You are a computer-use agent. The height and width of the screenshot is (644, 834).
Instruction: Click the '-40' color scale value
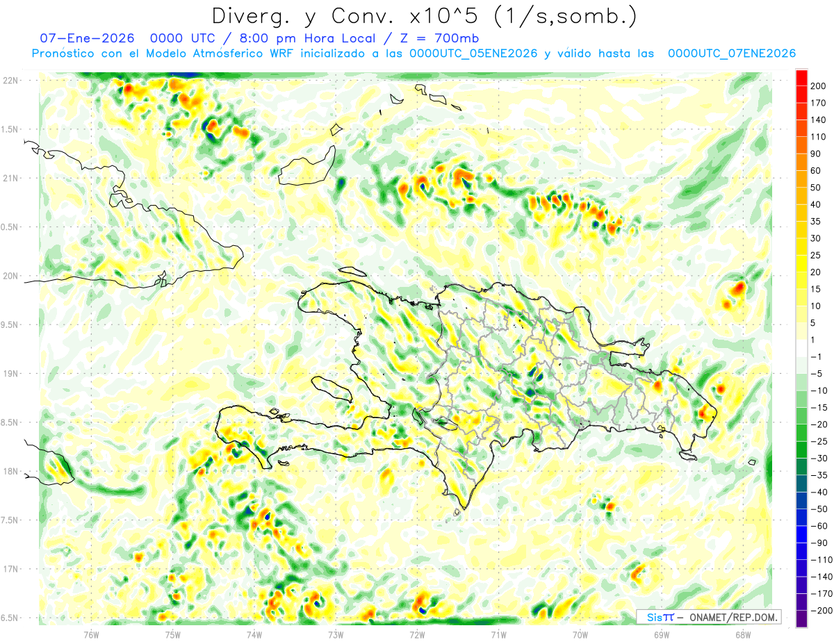point(819,493)
